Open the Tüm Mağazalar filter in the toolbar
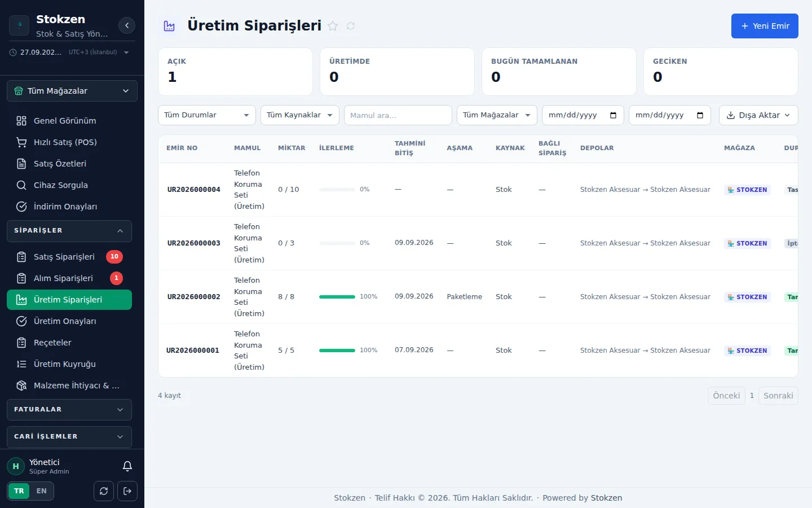The height and width of the screenshot is (508, 812). 497,115
